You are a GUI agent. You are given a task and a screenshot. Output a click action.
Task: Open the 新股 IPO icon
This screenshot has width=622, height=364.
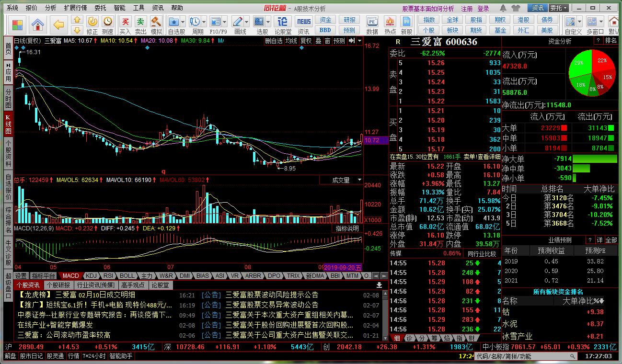pos(406,22)
